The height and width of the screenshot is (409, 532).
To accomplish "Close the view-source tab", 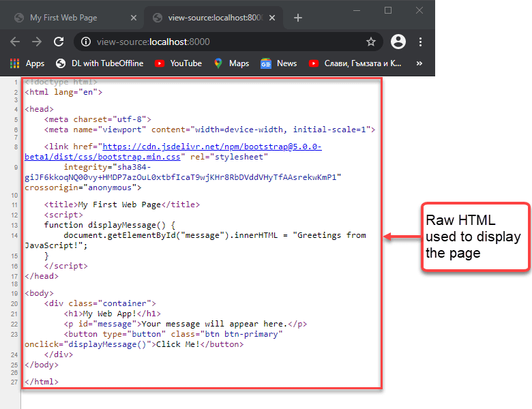I will tap(272, 18).
